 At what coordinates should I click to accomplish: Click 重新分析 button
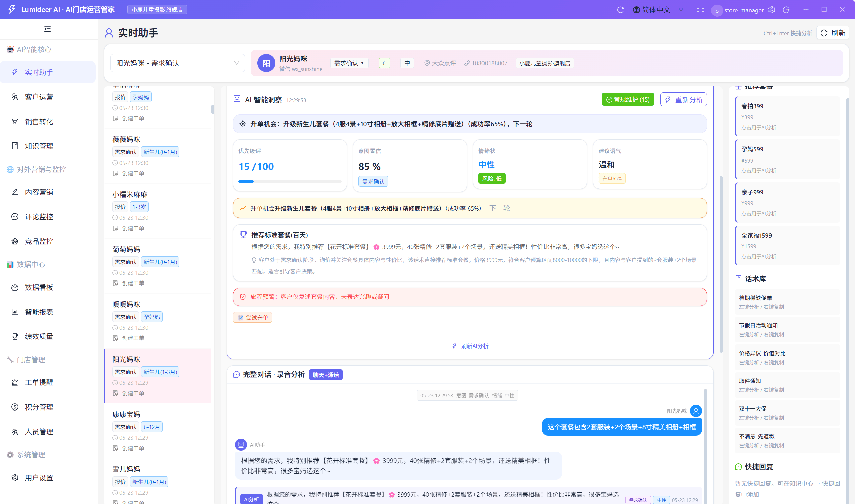point(683,100)
